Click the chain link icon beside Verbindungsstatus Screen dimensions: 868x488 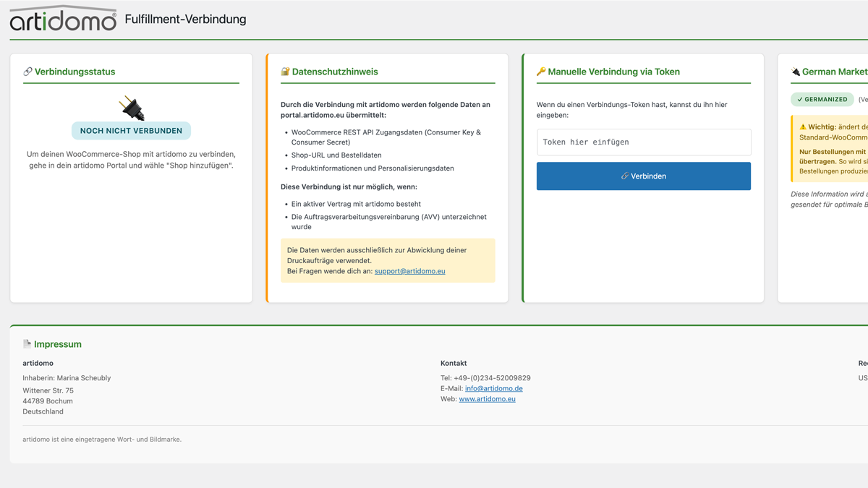[x=27, y=72]
